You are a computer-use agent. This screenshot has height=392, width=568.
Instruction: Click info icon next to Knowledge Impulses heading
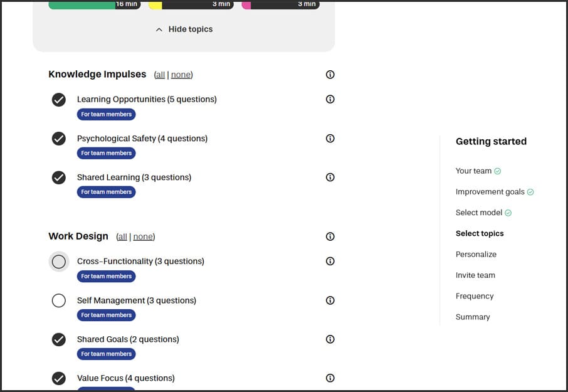pos(330,75)
